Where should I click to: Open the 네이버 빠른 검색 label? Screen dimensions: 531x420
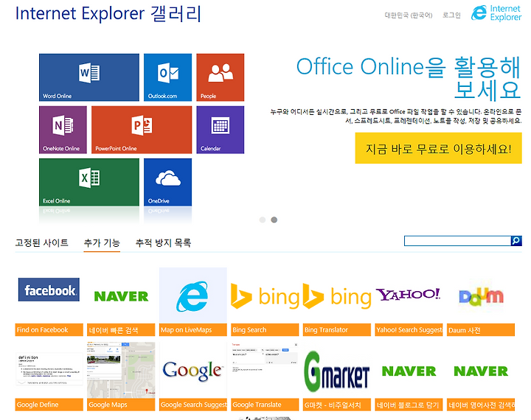pyautogui.click(x=121, y=329)
